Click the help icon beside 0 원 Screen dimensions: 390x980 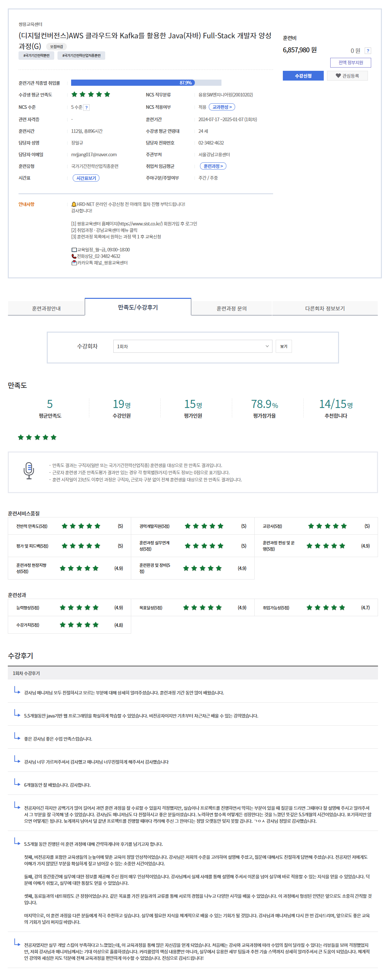[368, 51]
